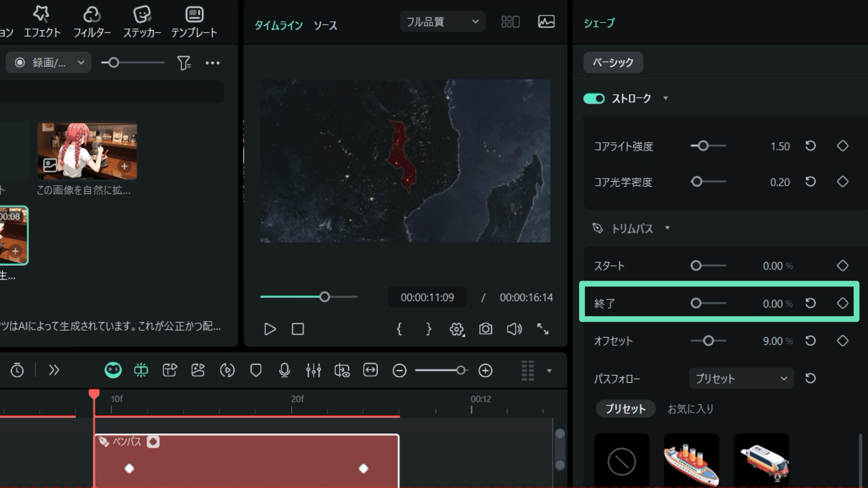Select the ship preset thumbnail
868x488 pixels.
pos(691,461)
